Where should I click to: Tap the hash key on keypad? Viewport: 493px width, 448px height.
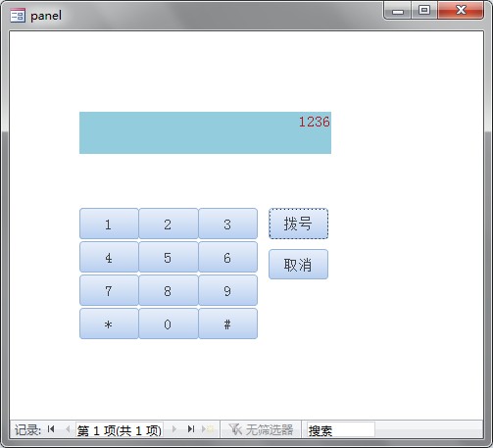click(227, 324)
